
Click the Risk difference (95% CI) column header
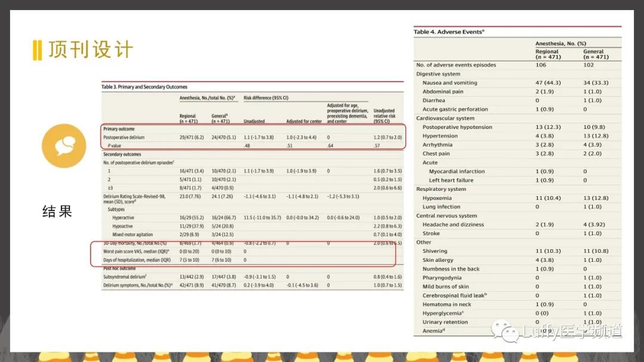pos(266,98)
